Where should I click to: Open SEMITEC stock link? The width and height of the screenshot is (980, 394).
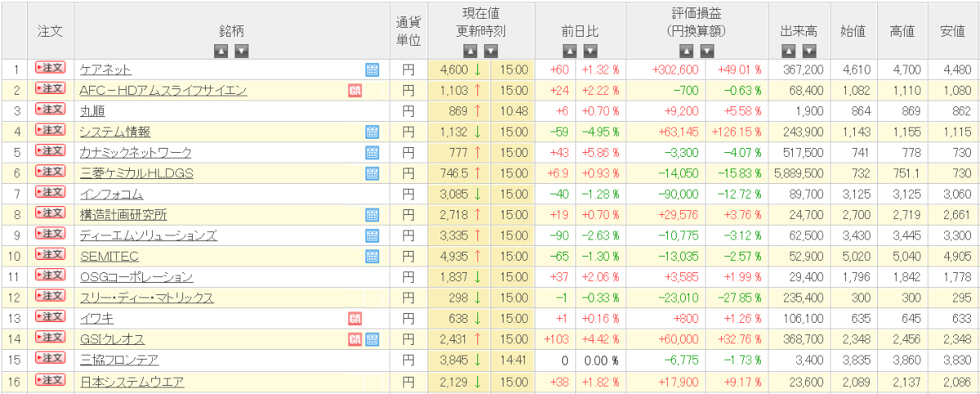point(109,256)
